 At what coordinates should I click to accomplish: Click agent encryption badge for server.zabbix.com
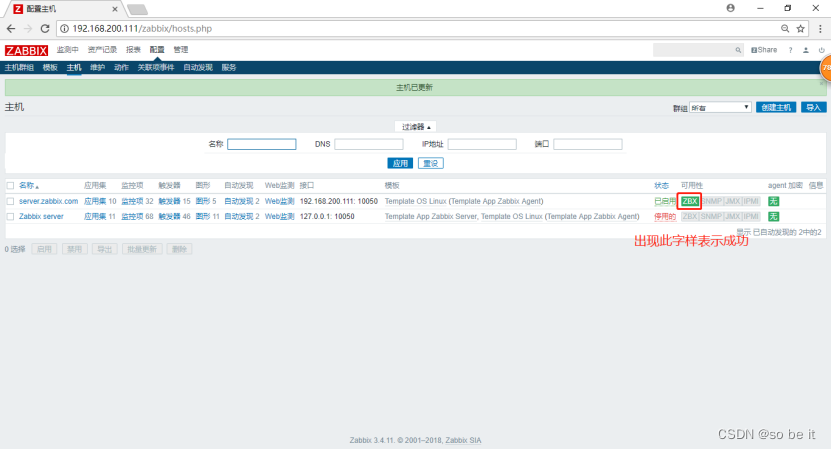[x=773, y=201]
